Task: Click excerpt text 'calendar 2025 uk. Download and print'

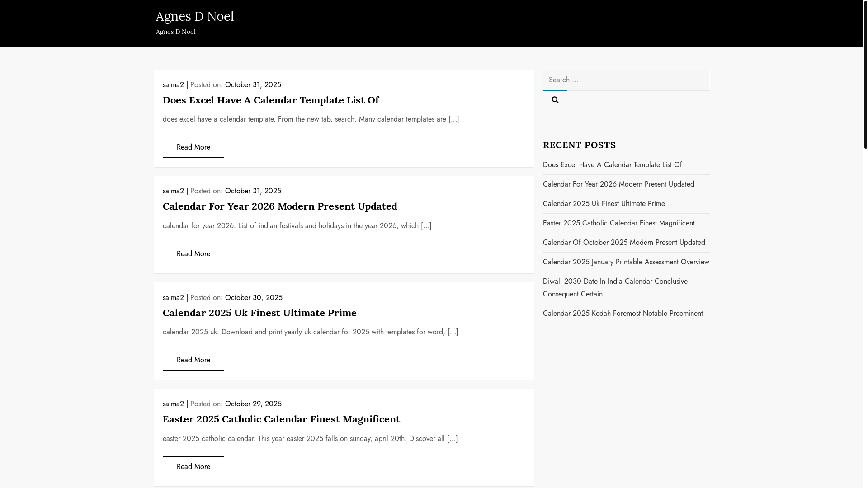Action: click(x=310, y=332)
